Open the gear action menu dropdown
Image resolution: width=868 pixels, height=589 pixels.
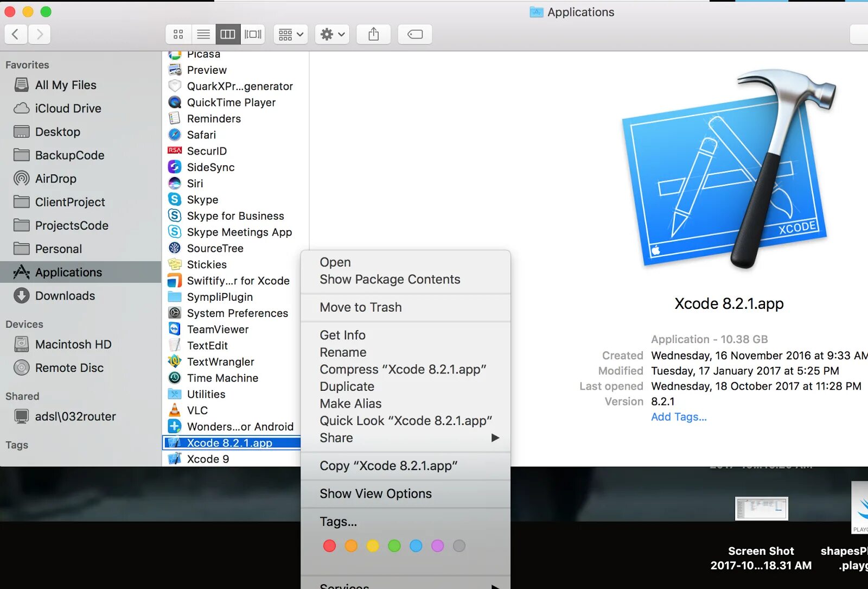[x=333, y=34]
